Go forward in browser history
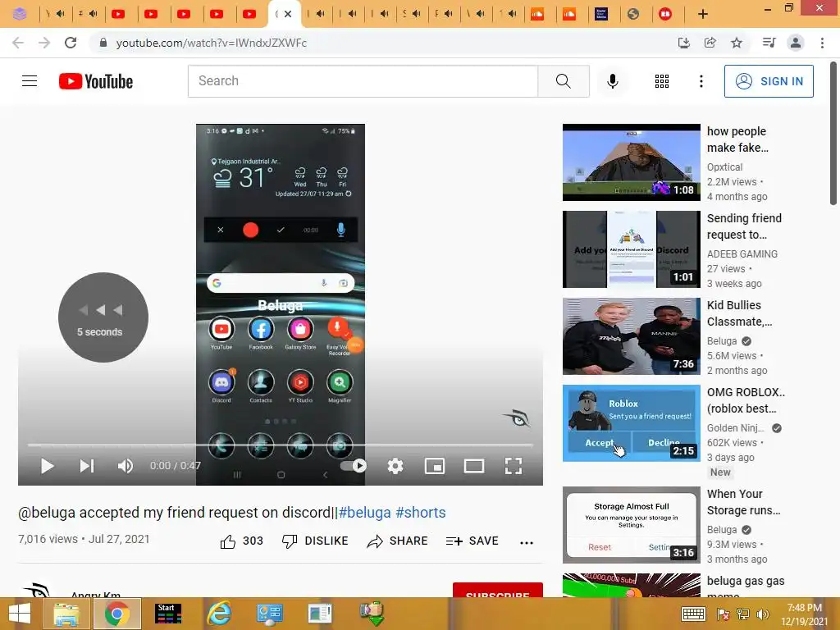The image size is (840, 630). [x=44, y=43]
